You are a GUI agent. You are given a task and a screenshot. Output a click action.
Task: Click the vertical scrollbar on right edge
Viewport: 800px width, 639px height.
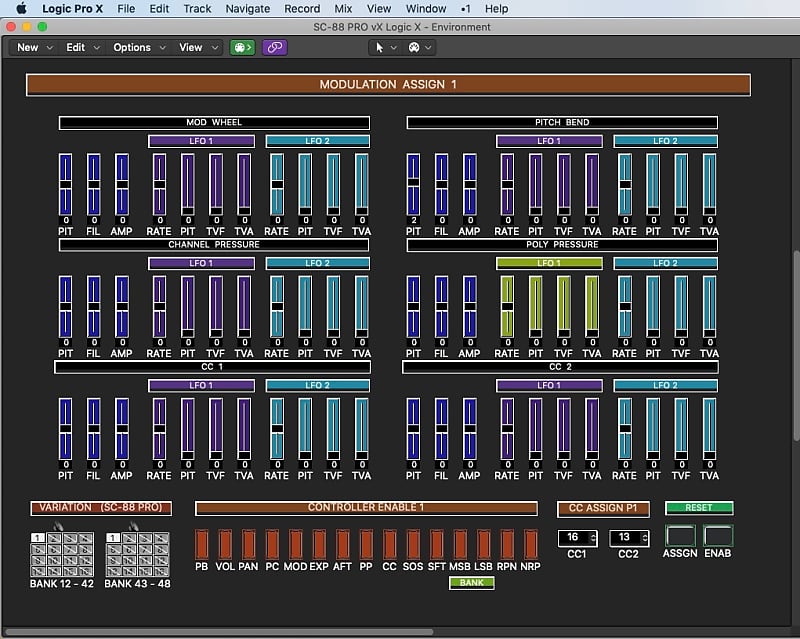point(796,346)
